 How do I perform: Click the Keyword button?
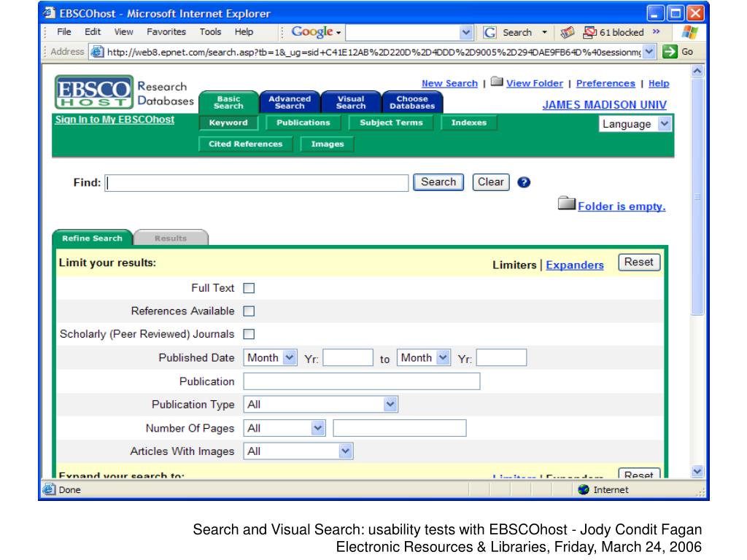pos(228,122)
